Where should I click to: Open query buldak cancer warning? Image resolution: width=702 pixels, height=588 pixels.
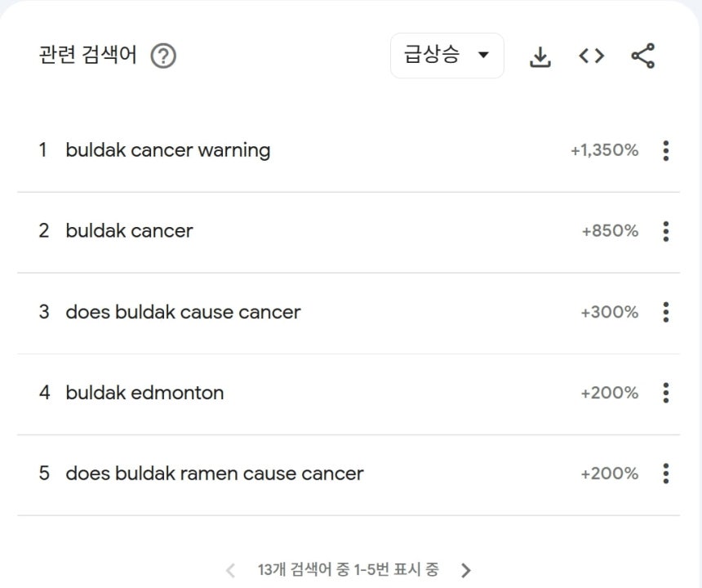pos(168,150)
